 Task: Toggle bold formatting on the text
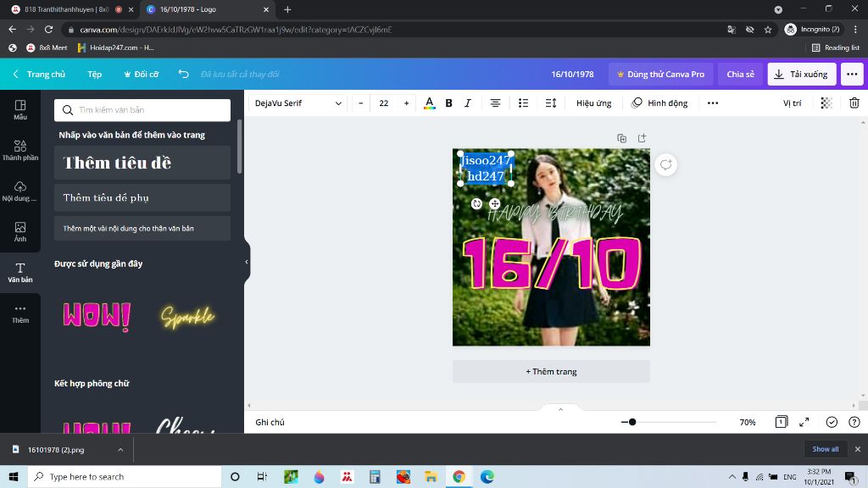click(x=448, y=103)
